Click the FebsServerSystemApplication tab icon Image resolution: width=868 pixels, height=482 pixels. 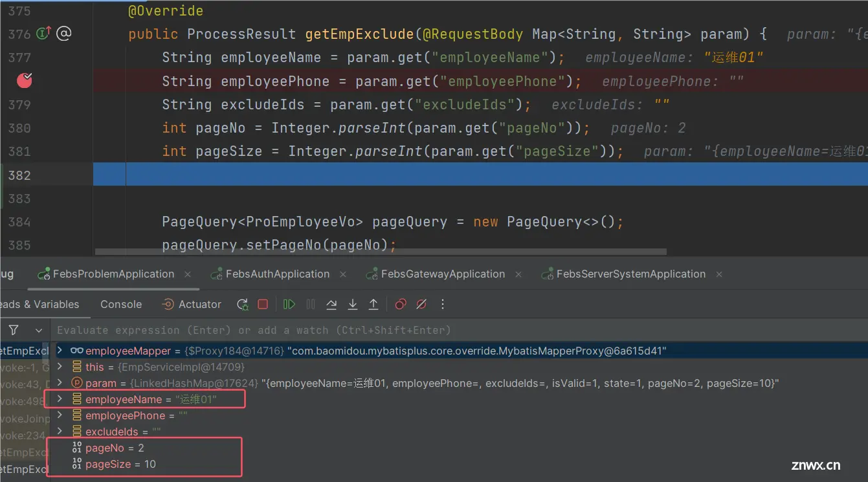coord(547,274)
